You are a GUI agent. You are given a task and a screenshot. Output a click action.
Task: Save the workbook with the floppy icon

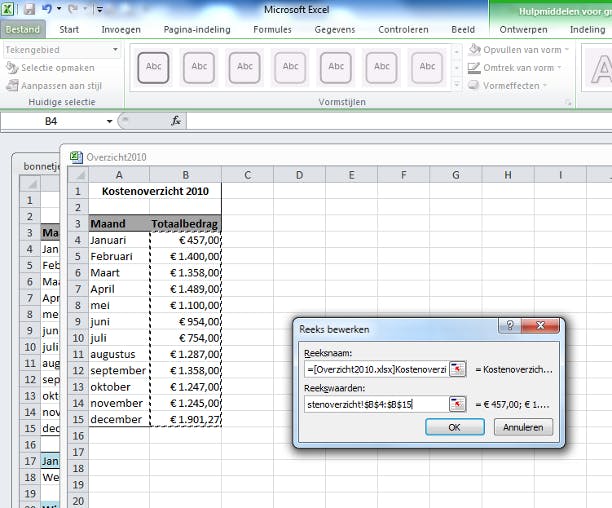29,9
